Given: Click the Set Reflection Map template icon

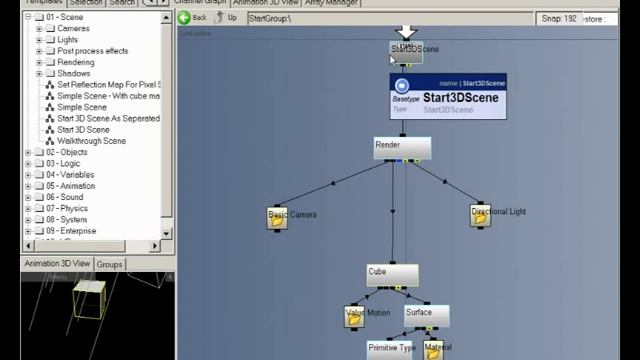Looking at the screenshot, I should click(x=50, y=84).
